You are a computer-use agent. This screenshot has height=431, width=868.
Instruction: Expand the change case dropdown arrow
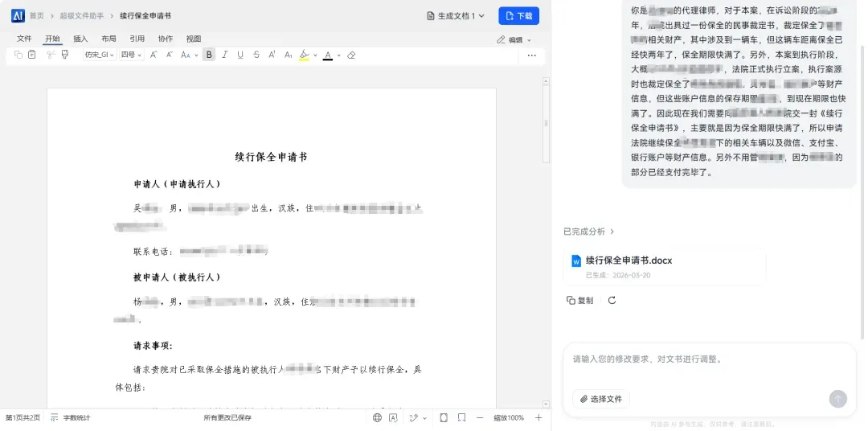point(196,55)
